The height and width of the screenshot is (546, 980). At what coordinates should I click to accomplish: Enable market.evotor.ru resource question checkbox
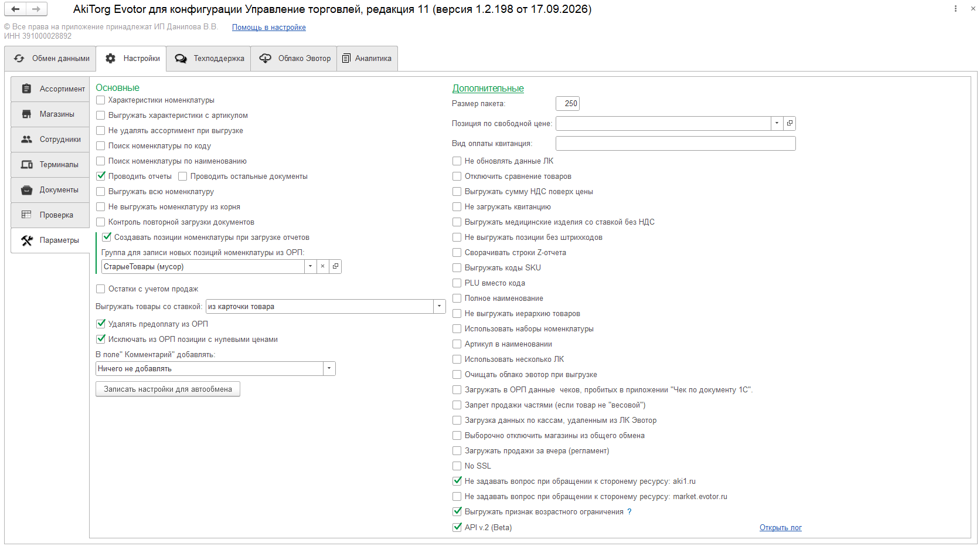tap(457, 497)
